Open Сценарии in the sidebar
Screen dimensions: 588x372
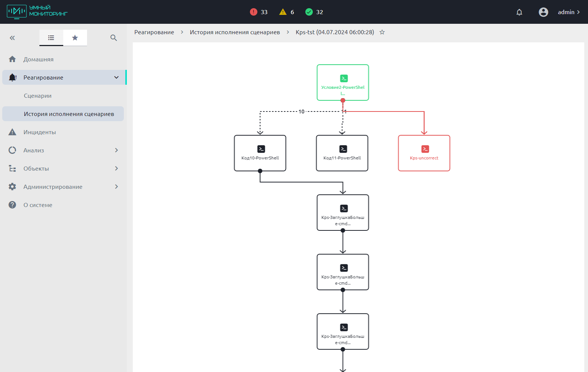click(38, 96)
